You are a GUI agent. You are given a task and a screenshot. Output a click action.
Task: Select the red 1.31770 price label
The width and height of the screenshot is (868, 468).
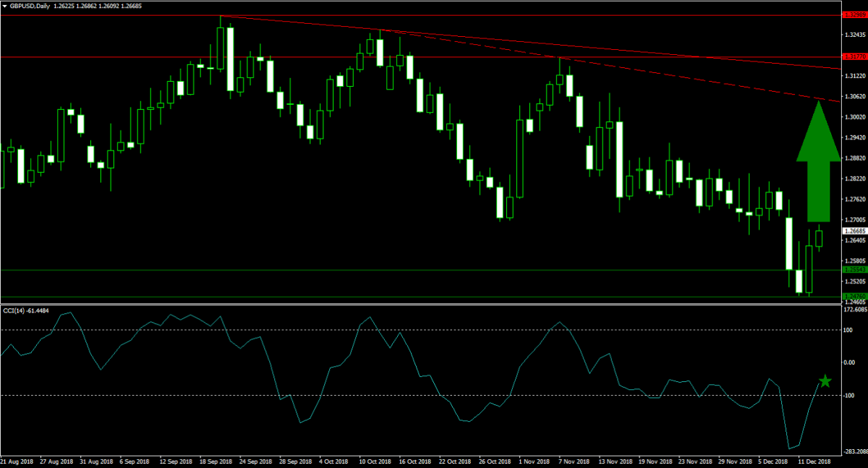coord(854,56)
